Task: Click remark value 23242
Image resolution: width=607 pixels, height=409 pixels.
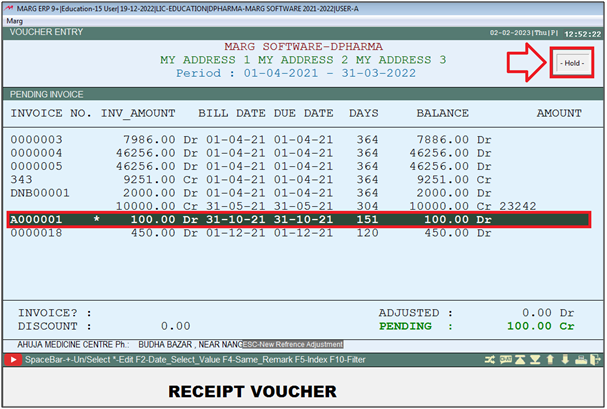Action: [518, 206]
